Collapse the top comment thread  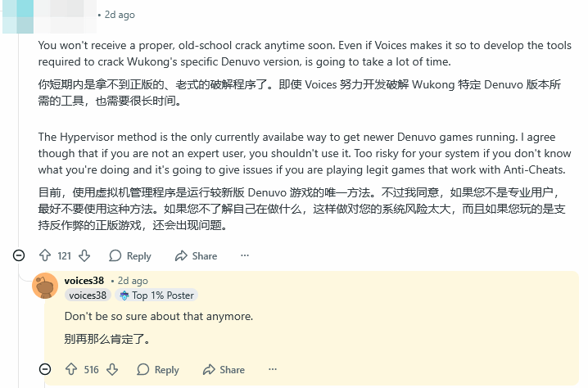19,255
